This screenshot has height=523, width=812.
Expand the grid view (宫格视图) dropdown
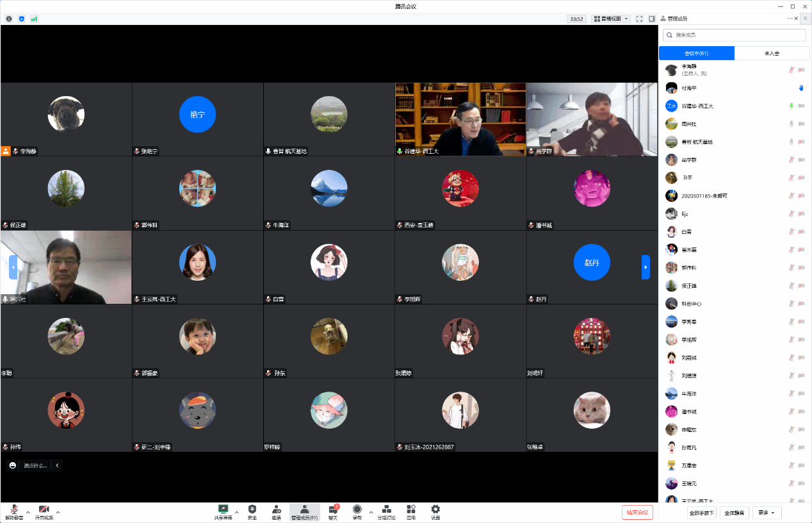coord(611,19)
